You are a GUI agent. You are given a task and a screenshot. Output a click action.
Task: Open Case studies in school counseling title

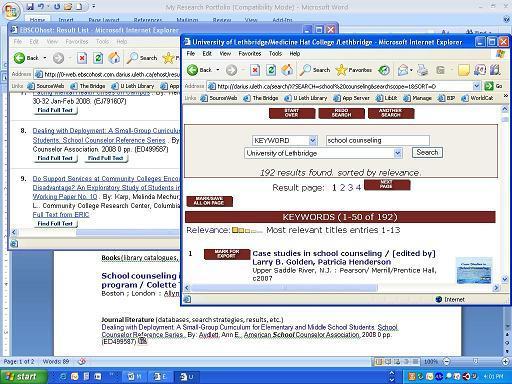(344, 258)
